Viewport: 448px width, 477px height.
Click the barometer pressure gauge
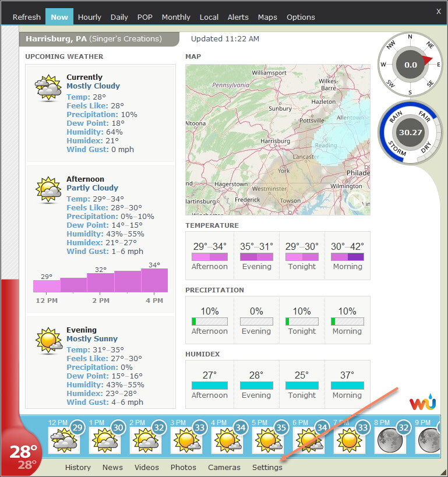(410, 132)
